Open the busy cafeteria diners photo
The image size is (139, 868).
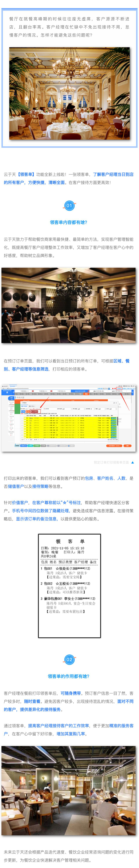click(x=69, y=790)
